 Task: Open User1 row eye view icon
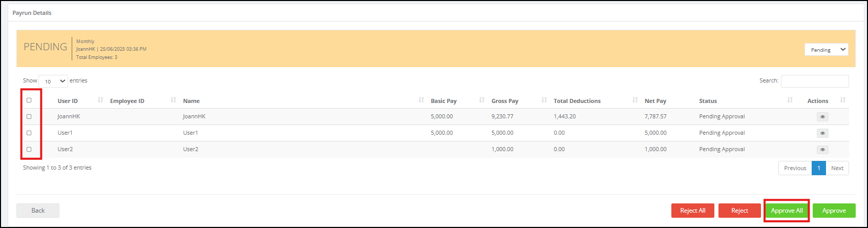[x=822, y=133]
